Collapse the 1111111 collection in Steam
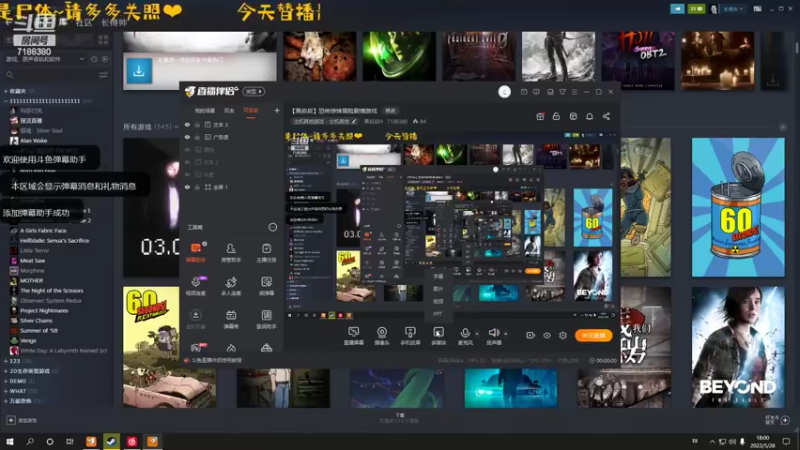800x450 pixels. (6, 101)
